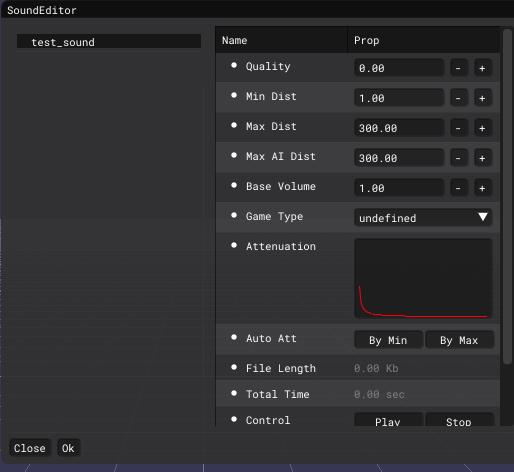Open the Game Type dropdown
The image size is (514, 472).
click(423, 218)
